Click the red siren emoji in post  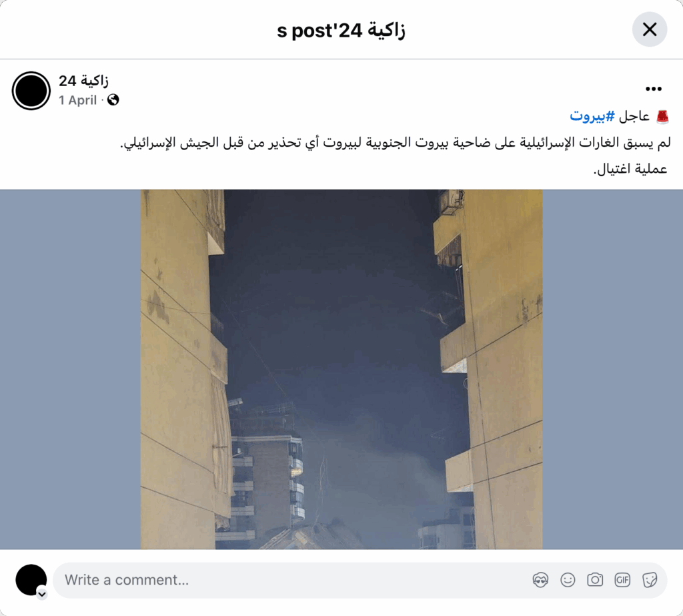tap(662, 116)
